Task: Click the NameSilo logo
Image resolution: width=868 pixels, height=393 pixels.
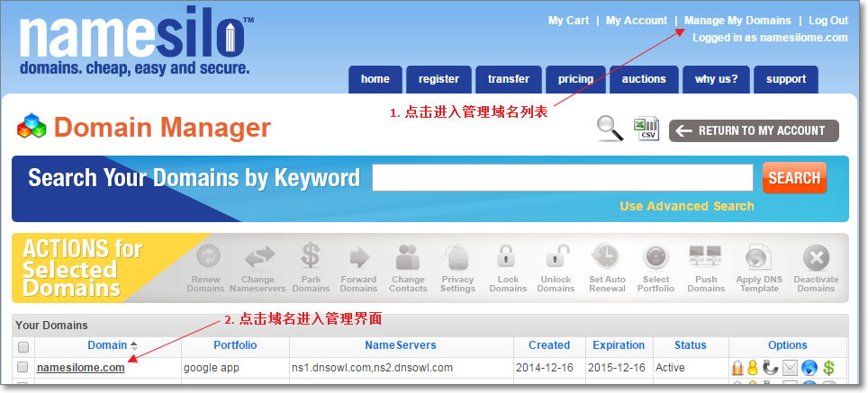Action: point(137,41)
